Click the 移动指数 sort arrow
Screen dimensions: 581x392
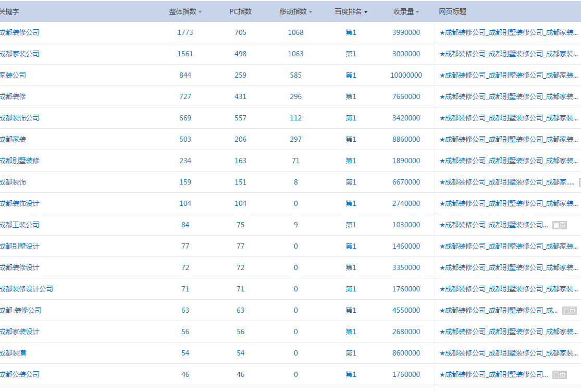[x=311, y=12]
